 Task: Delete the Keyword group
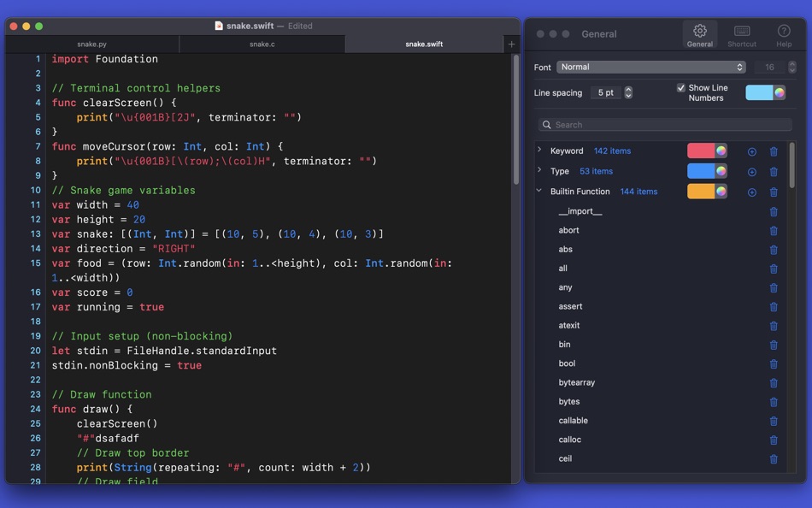(x=774, y=151)
